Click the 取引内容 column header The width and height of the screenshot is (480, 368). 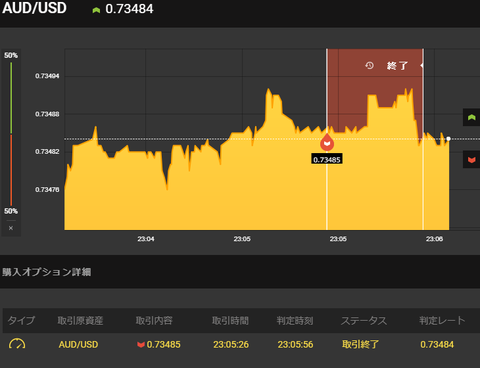tap(154, 320)
